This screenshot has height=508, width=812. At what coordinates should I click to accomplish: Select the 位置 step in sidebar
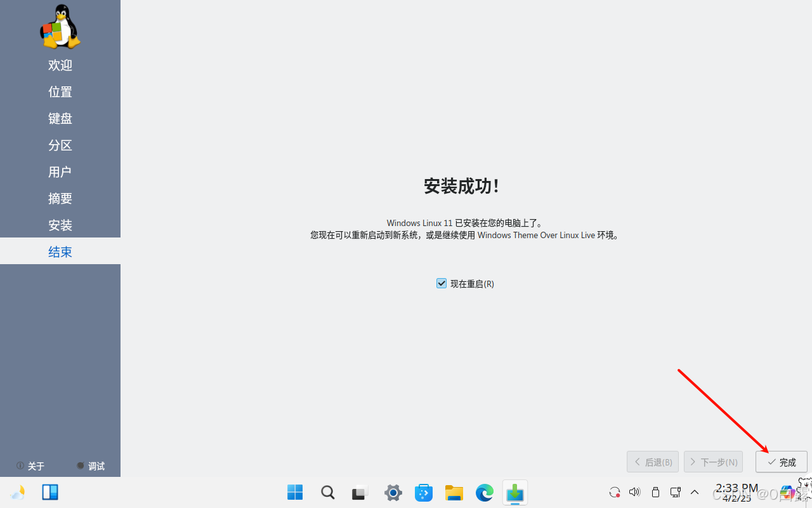point(60,92)
